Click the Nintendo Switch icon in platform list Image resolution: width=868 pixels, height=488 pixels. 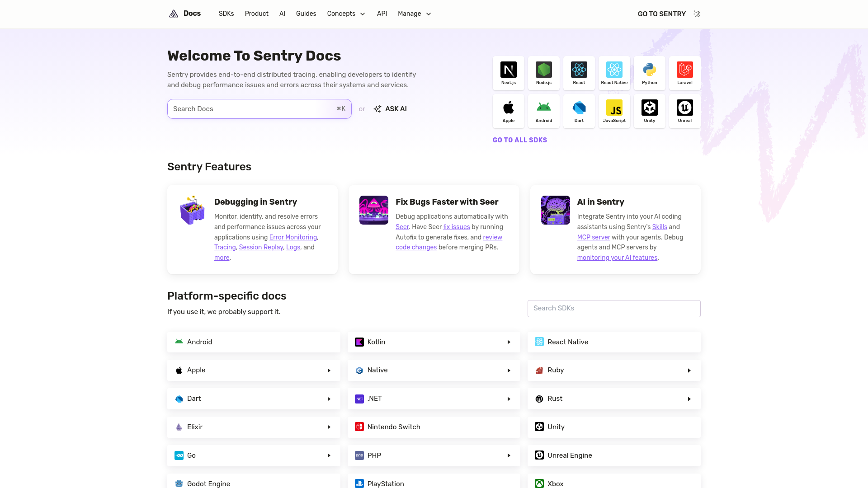click(x=359, y=427)
